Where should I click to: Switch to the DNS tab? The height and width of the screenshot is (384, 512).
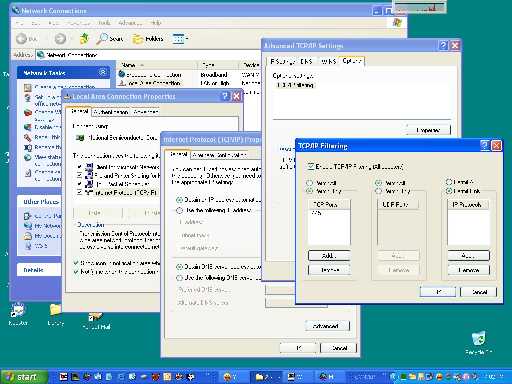[306, 61]
